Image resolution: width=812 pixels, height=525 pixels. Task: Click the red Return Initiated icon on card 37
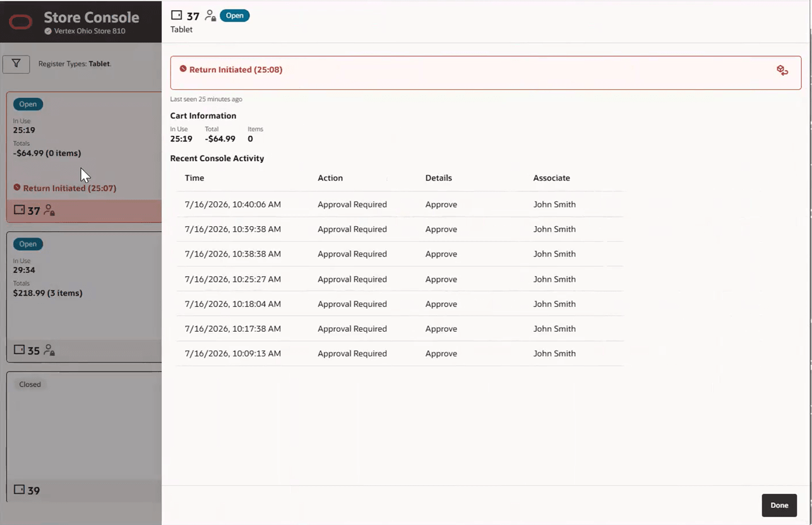17,188
